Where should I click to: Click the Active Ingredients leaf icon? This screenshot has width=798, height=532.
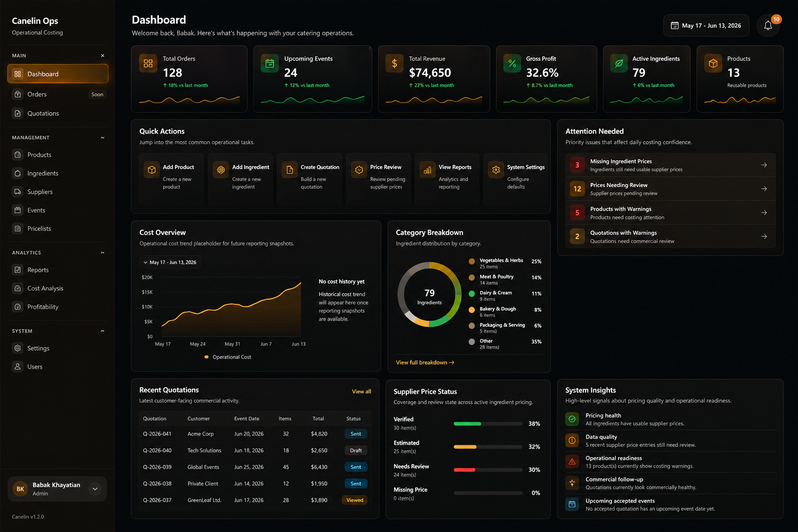click(619, 63)
